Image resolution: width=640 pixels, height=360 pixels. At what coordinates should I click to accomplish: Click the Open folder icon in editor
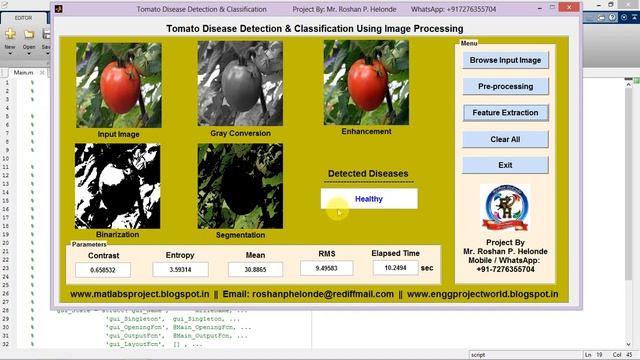[x=29, y=34]
